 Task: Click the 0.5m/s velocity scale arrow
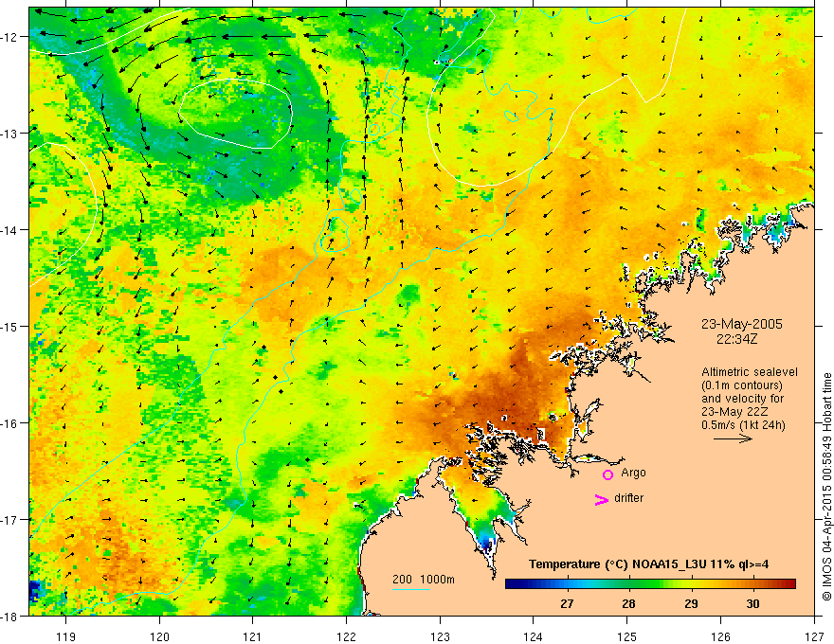point(733,438)
